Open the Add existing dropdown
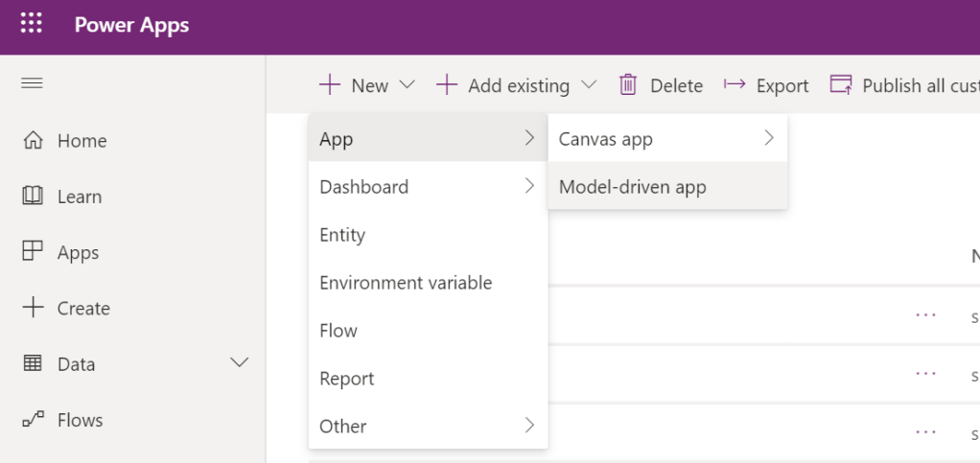 pyautogui.click(x=516, y=85)
